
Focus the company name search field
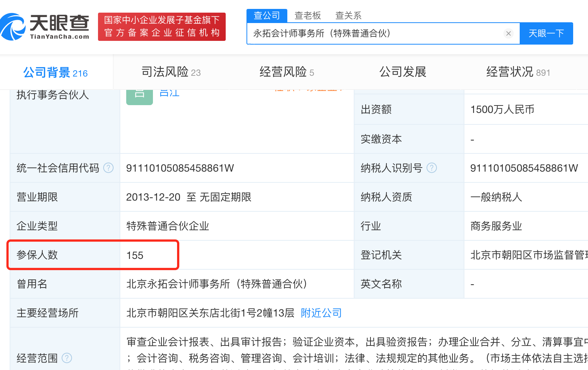point(375,33)
